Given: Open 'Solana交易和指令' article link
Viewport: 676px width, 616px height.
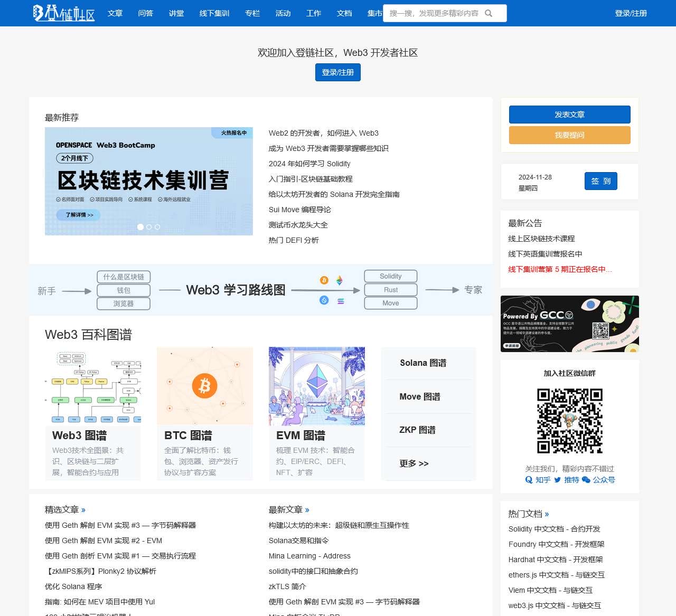Looking at the screenshot, I should [299, 541].
